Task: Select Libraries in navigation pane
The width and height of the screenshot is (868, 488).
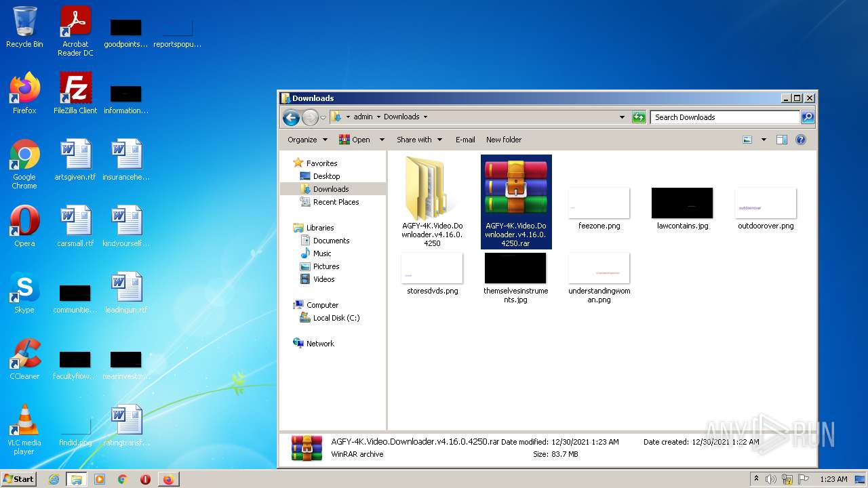Action: coord(319,228)
